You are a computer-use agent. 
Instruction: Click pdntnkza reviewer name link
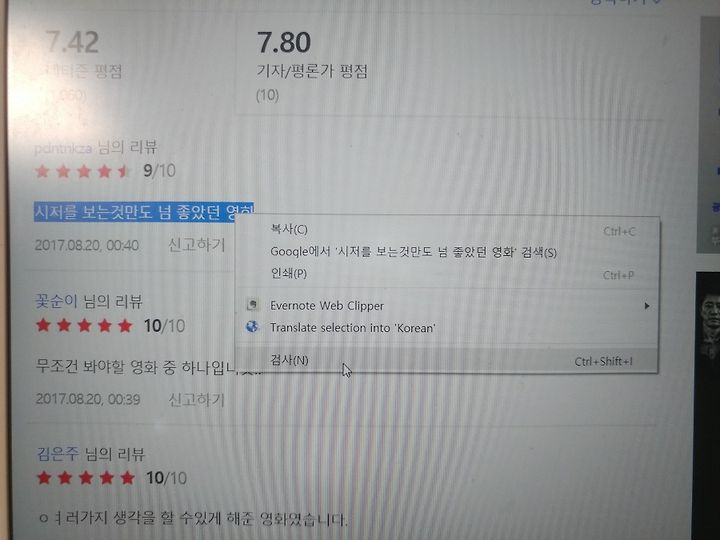62,148
